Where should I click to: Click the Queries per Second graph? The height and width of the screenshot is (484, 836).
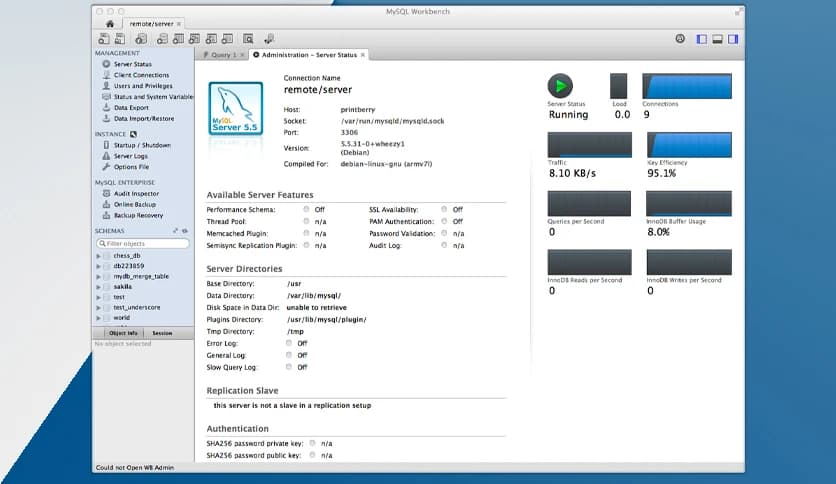click(x=589, y=204)
